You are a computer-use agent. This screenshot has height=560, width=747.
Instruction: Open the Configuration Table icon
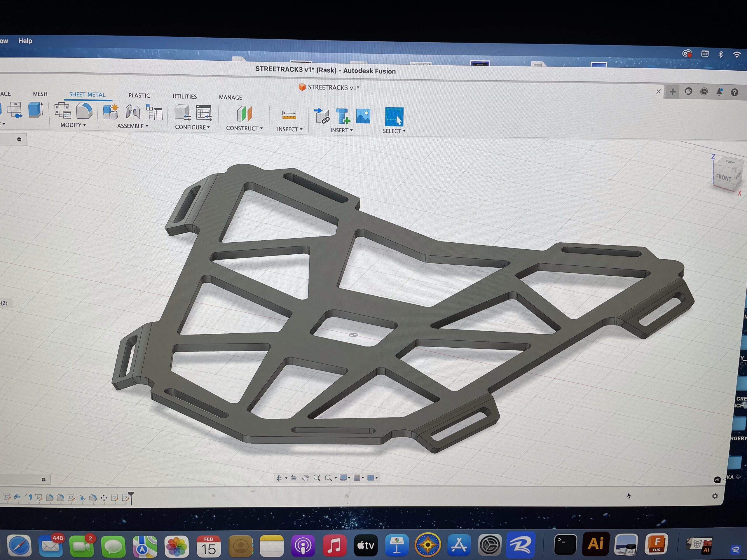[204, 113]
